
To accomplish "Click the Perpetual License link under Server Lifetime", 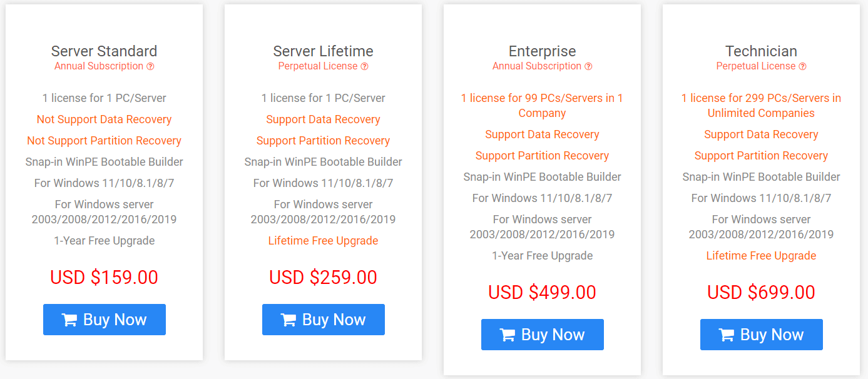I will [x=318, y=66].
